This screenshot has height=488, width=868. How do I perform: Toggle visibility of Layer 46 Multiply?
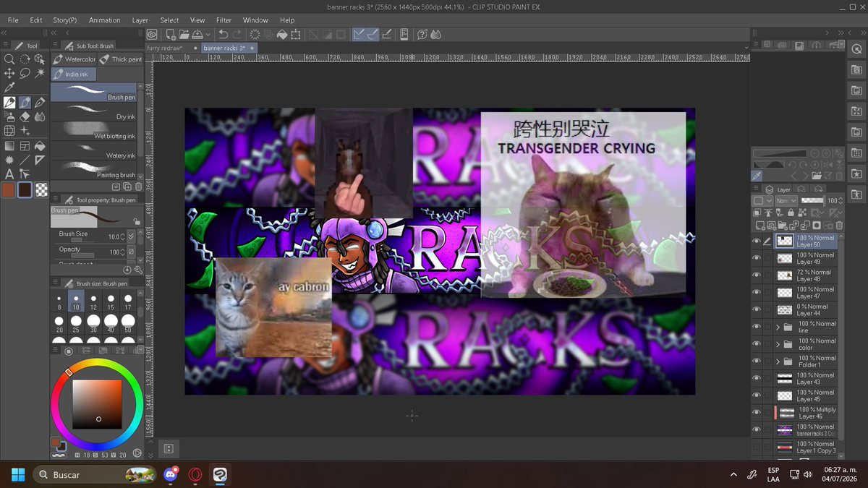click(757, 413)
